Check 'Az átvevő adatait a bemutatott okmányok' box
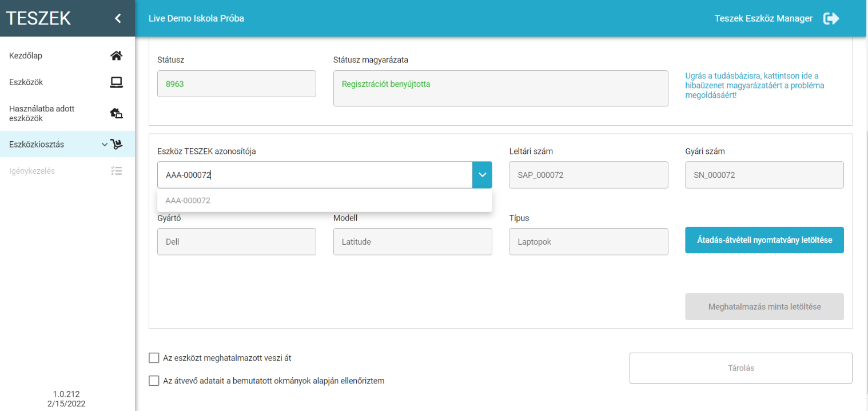Screen dimensions: 868x411 [154, 381]
